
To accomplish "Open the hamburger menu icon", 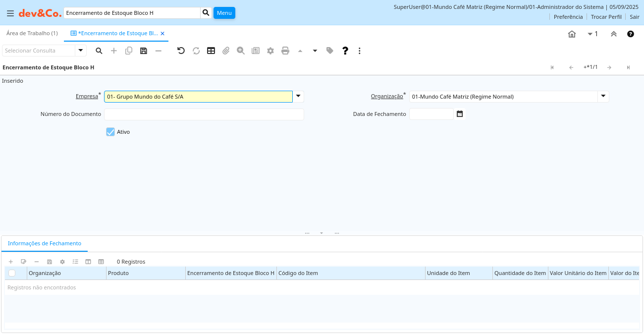I will coord(10,13).
